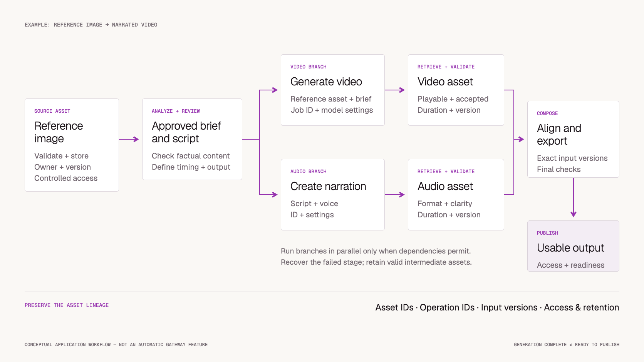Click 'RETRIEVE + VALIDATE' above Audio asset
Screen dimensions: 644x362
[x=446, y=172]
